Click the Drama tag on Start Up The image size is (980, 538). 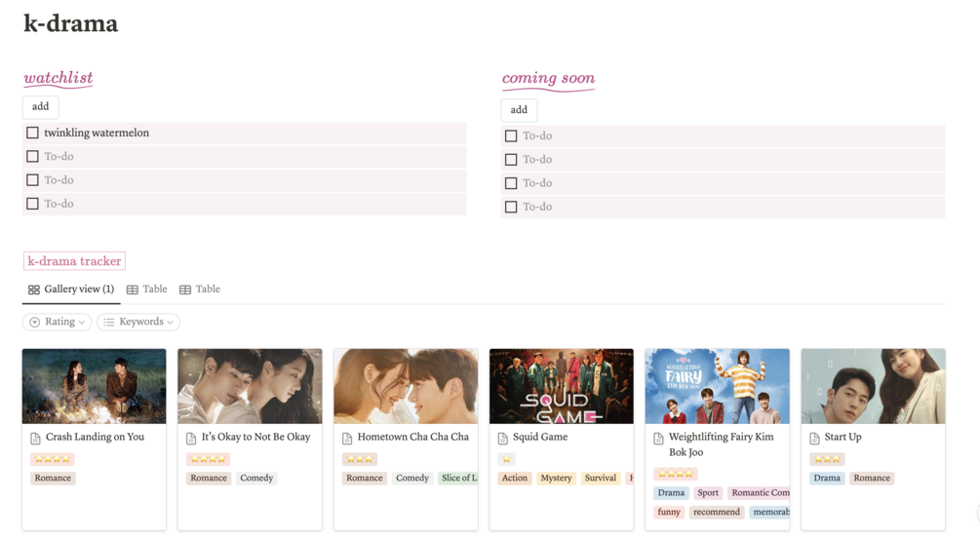(x=827, y=478)
